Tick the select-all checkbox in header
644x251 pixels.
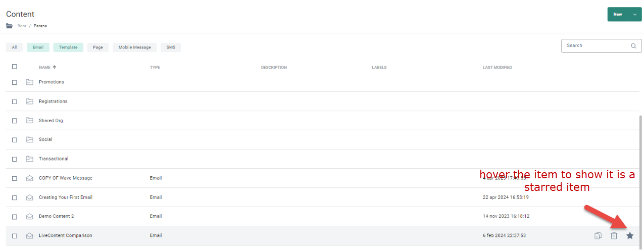[15, 67]
